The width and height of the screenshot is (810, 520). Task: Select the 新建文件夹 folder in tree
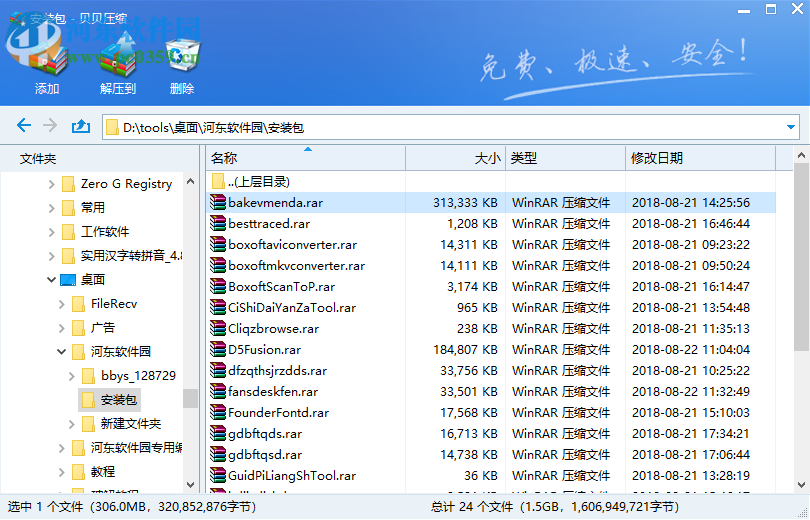[x=121, y=424]
